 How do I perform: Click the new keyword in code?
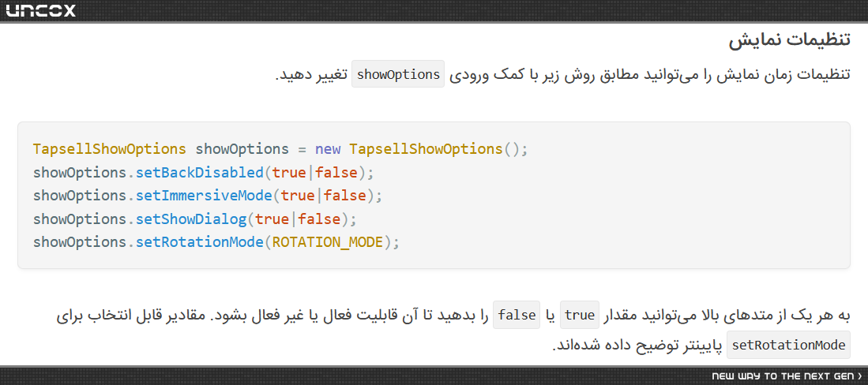click(328, 149)
